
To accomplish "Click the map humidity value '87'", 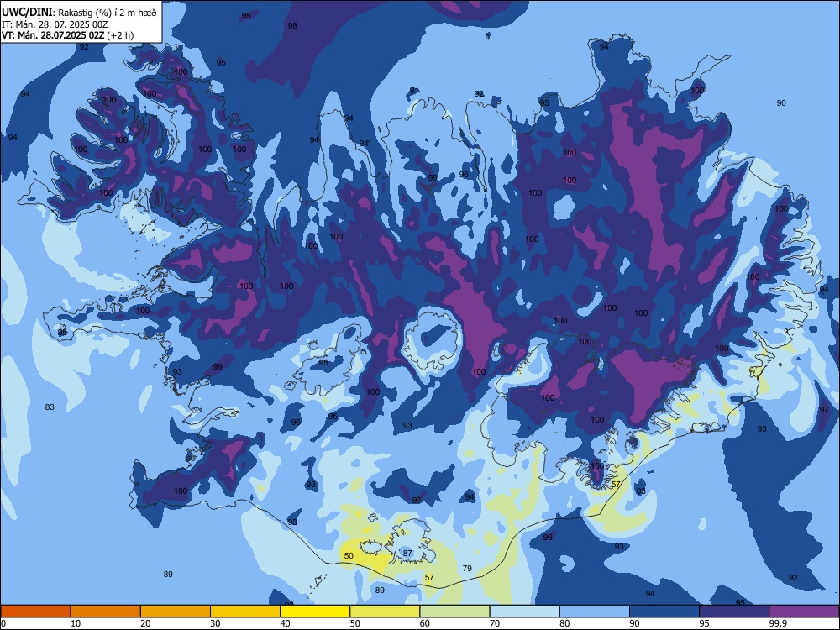I will pos(407,553).
